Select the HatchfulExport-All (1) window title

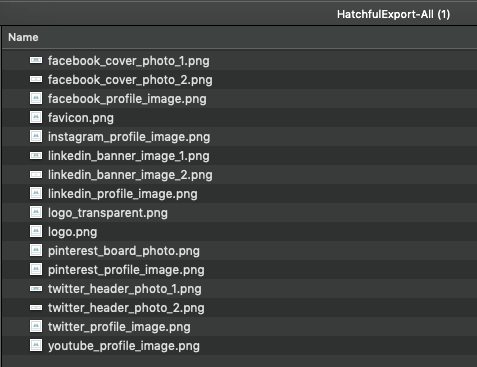click(393, 14)
